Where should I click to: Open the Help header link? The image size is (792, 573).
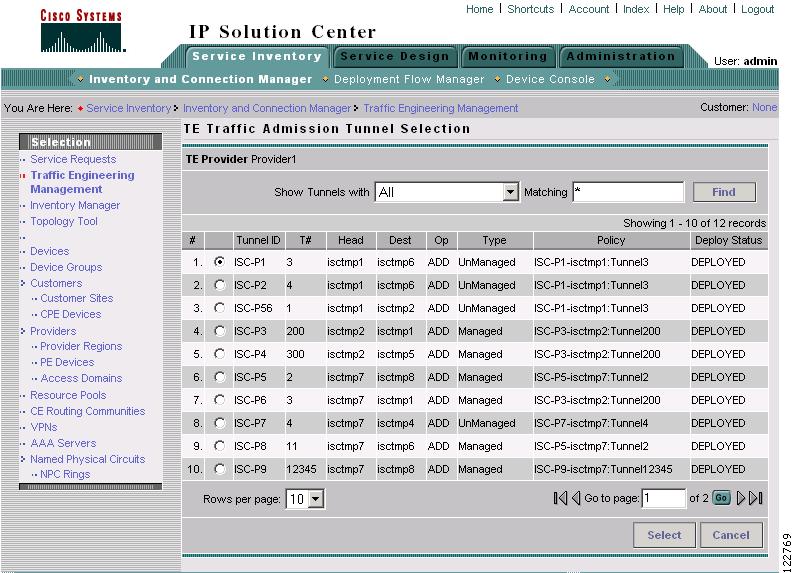coord(673,9)
